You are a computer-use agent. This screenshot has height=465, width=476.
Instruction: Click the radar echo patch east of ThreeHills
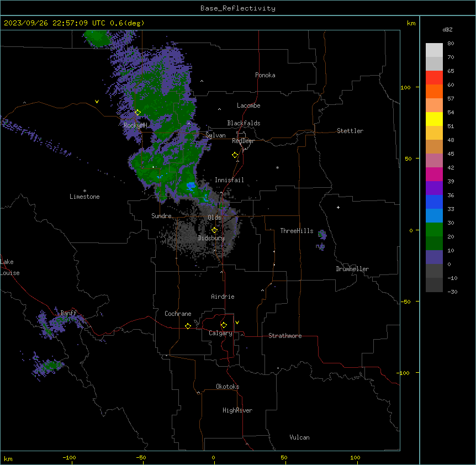coord(322,235)
